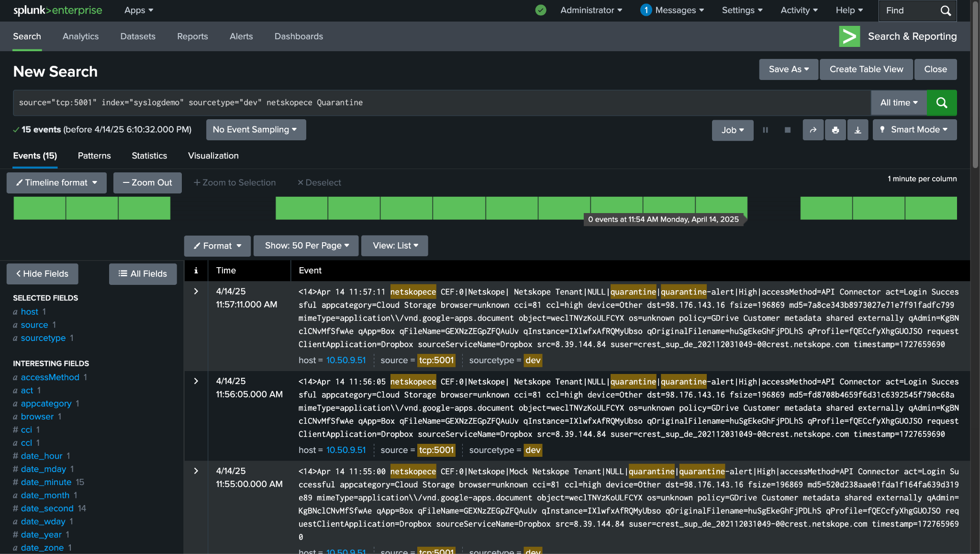Go to the Dashboards tab
The image size is (980, 554).
[x=299, y=36]
